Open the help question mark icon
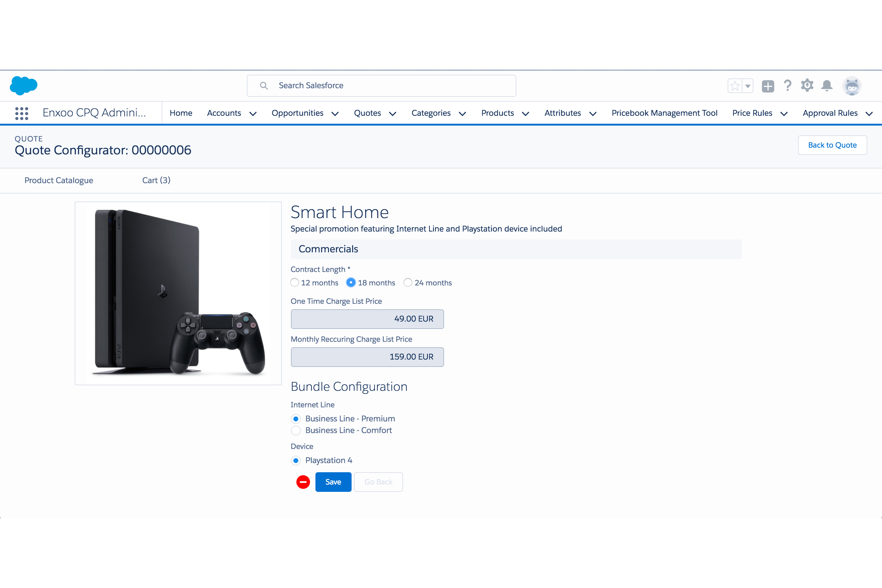This screenshot has width=882, height=588. click(787, 86)
